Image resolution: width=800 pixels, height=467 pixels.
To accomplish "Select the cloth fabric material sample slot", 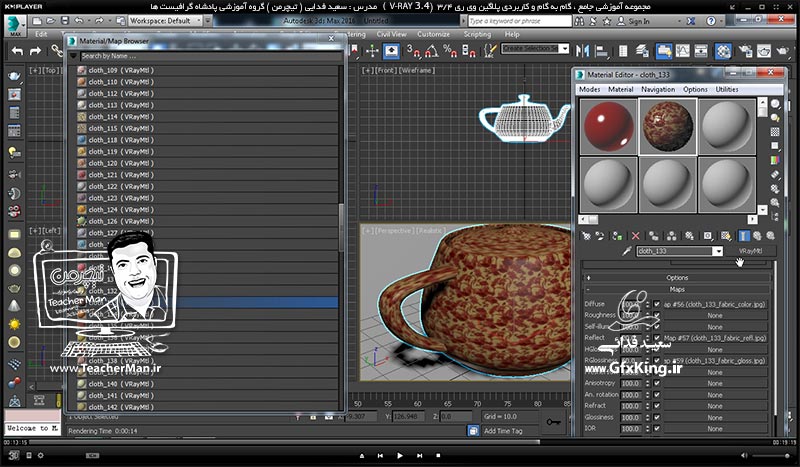I will tap(668, 127).
